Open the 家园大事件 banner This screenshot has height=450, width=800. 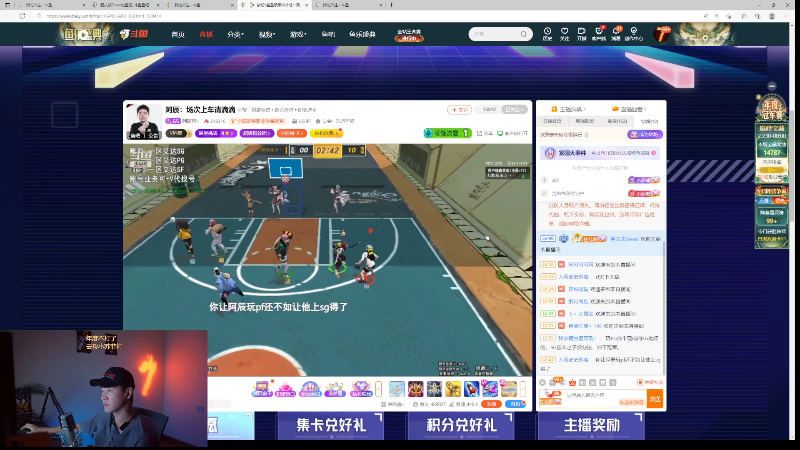(599, 153)
